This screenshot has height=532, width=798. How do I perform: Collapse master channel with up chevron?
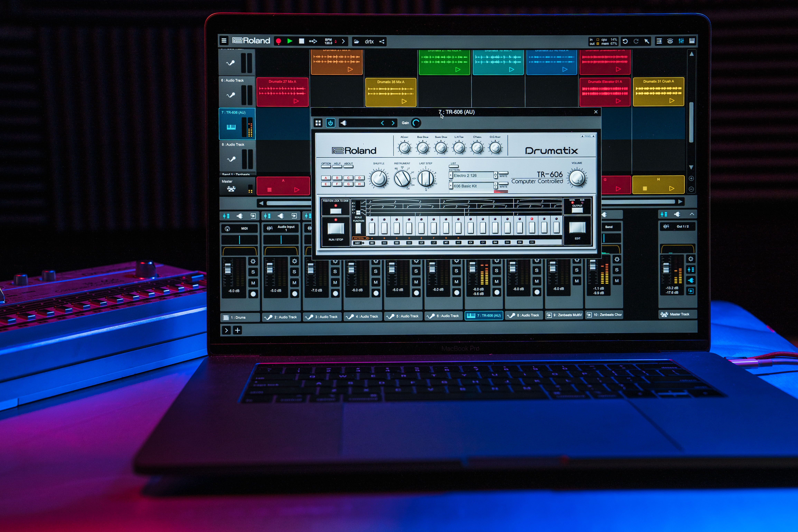[692, 214]
